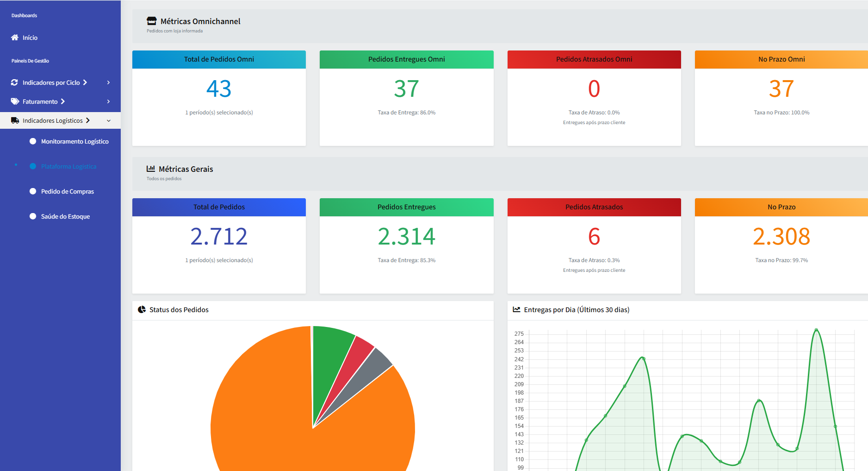
Task: Click the line chart icon beside Entregas por Dia
Action: pos(516,309)
